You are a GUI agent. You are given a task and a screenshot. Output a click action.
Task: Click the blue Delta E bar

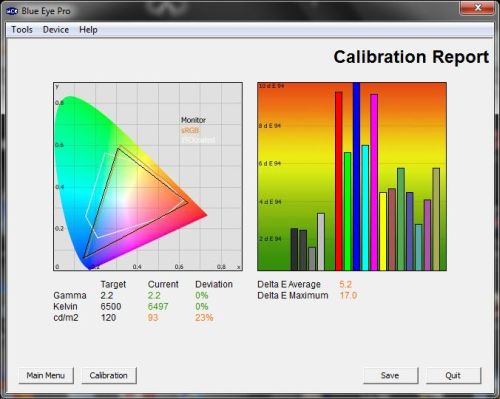click(x=356, y=176)
